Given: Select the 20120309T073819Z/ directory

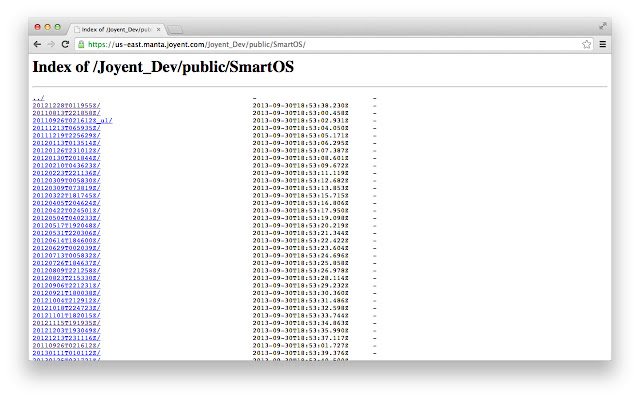Looking at the screenshot, I should pos(67,188).
